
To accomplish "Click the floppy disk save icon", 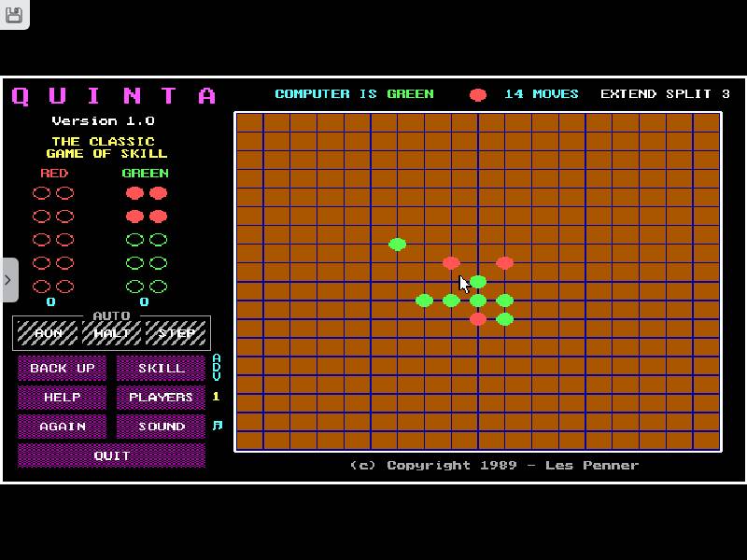I will coord(14,14).
